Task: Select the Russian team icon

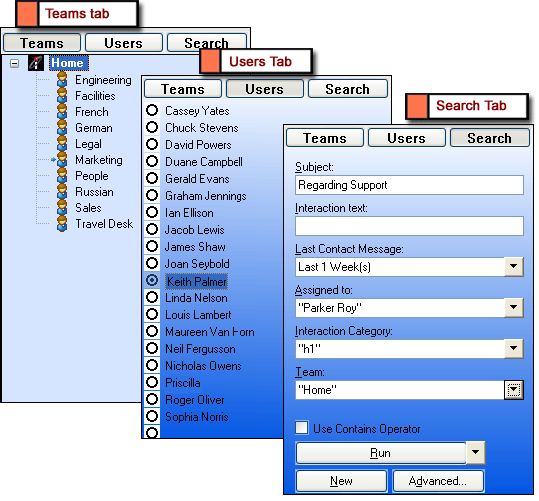Action: (62, 192)
